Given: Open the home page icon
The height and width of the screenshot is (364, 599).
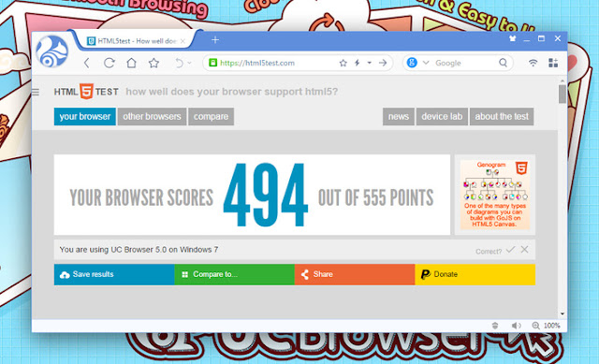Looking at the screenshot, I should pos(131,63).
